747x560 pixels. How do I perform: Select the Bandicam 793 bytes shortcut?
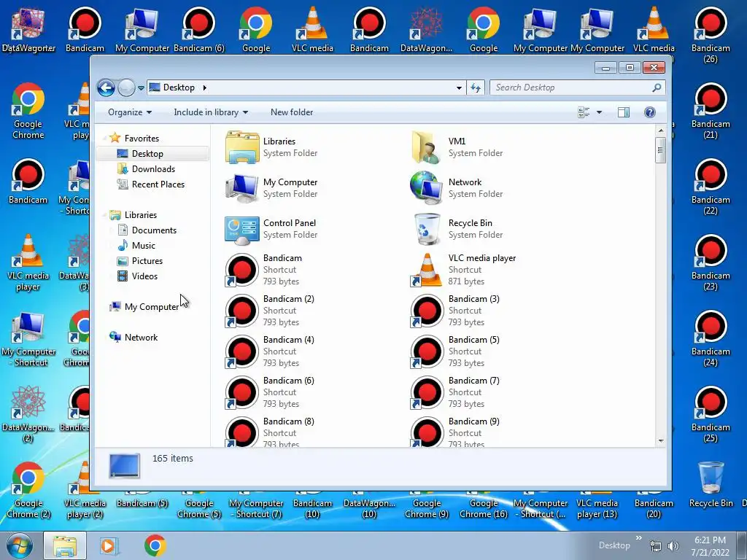tap(242, 270)
